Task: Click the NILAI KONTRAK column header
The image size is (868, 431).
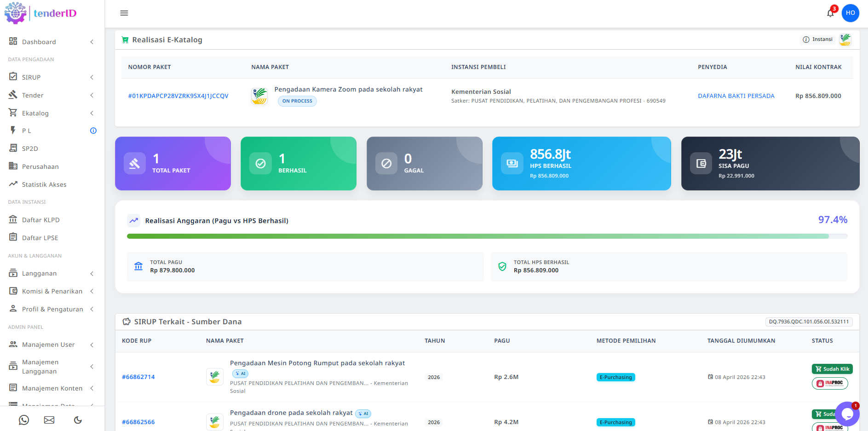Action: click(818, 67)
